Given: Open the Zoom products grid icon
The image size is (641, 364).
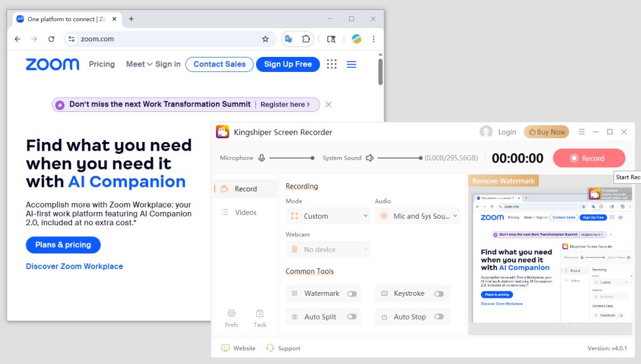Looking at the screenshot, I should pyautogui.click(x=332, y=64).
